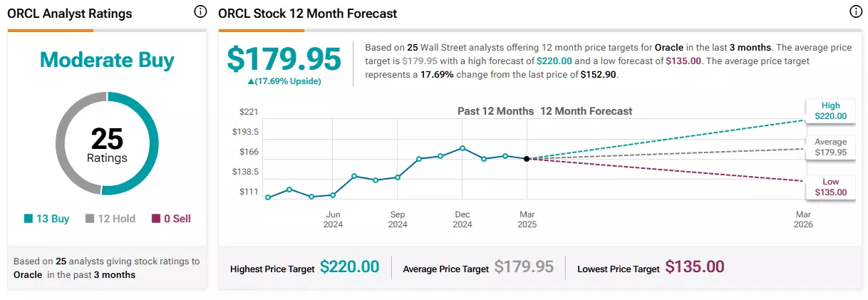Click the maroon Sell legend square
Screen dimensions: 868x300
[156, 219]
